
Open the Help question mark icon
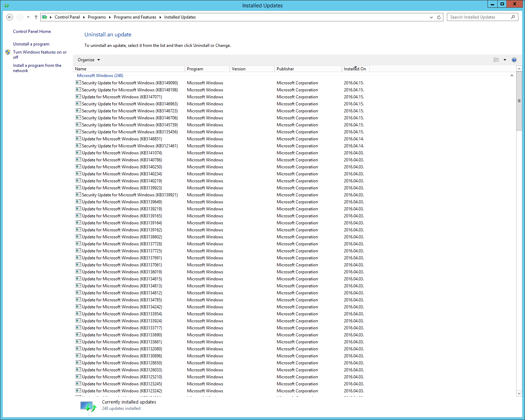click(514, 60)
